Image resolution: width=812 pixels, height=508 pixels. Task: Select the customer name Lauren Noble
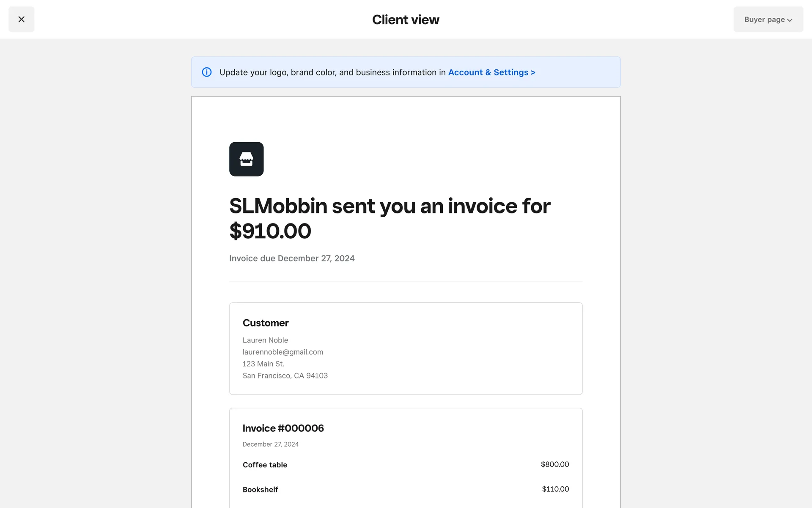pyautogui.click(x=265, y=340)
